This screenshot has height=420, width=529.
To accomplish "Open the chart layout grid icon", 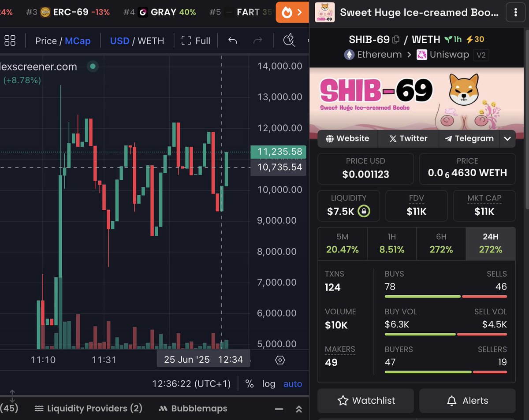I will tap(10, 41).
